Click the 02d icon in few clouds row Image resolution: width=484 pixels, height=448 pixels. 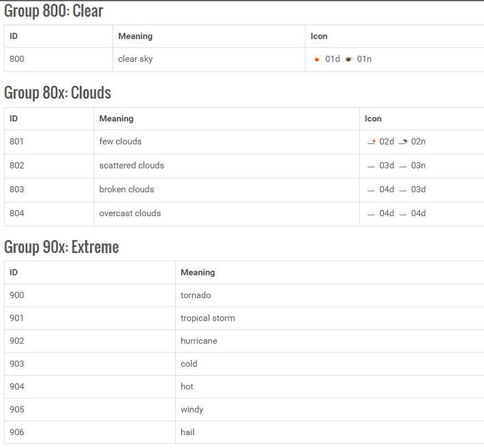pyautogui.click(x=371, y=142)
